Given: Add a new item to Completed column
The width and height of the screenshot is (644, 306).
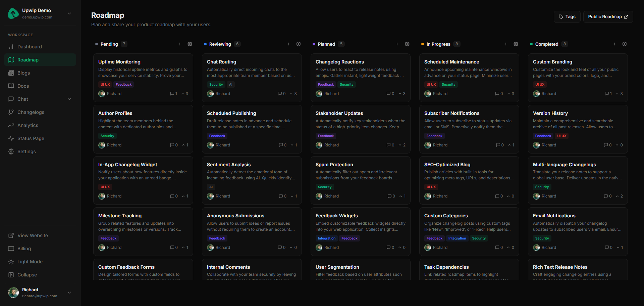Looking at the screenshot, I should 614,44.
